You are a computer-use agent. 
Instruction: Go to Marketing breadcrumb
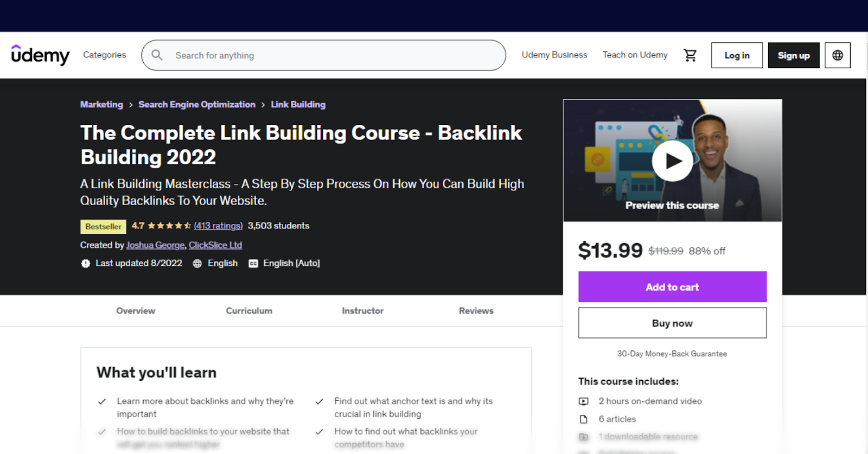pos(101,104)
